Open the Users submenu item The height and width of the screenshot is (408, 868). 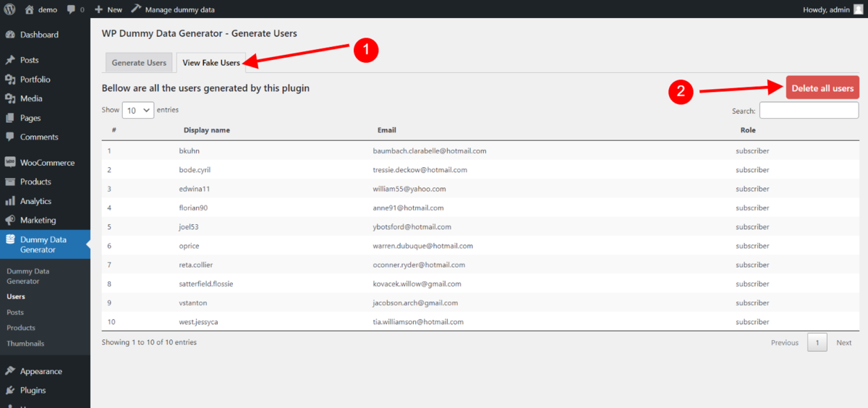pyautogui.click(x=16, y=297)
